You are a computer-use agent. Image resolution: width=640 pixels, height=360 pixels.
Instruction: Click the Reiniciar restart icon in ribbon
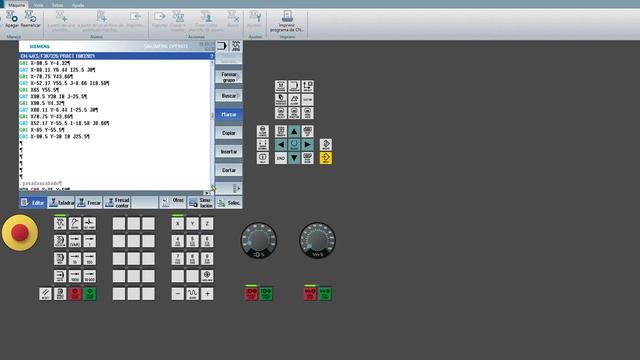(30, 17)
